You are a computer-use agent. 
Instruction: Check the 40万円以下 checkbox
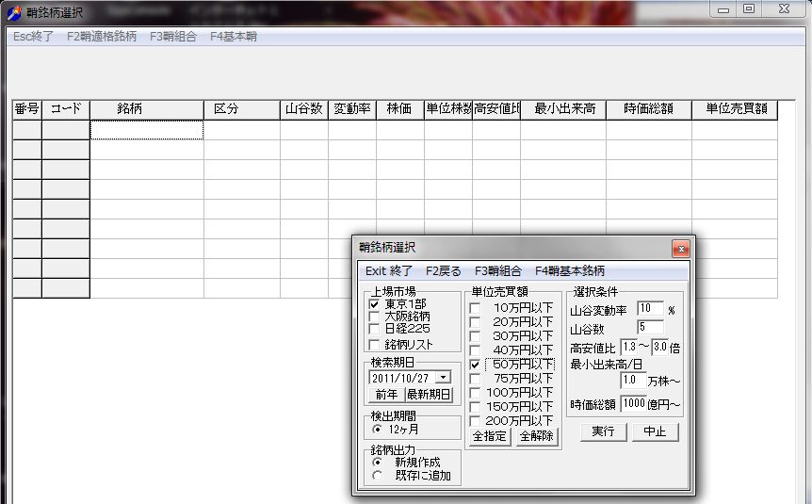pos(475,350)
